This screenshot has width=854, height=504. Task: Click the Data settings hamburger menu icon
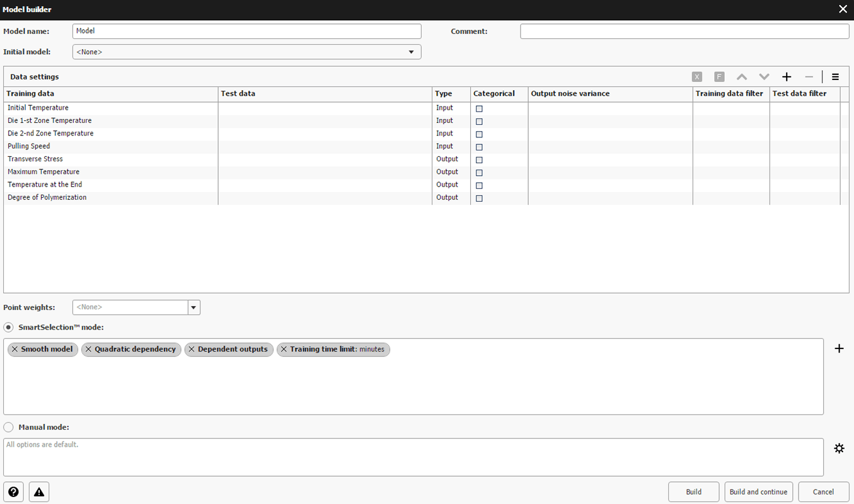pyautogui.click(x=835, y=77)
